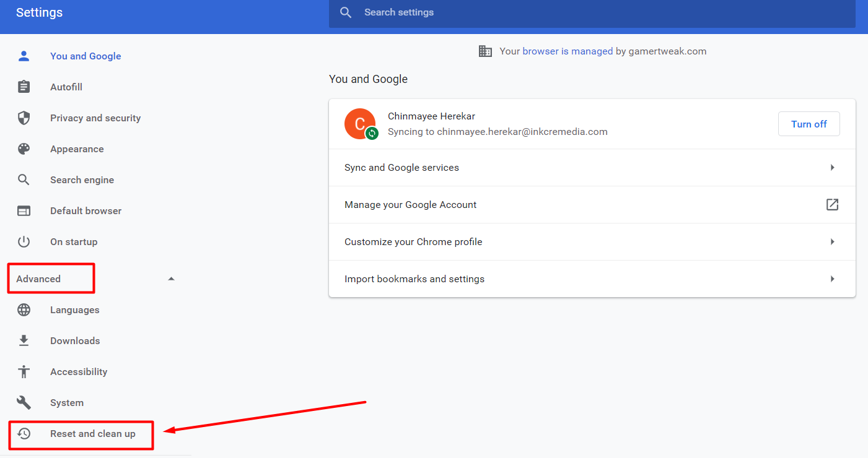This screenshot has height=458, width=868.
Task: Select the Default browser entry
Action: click(x=85, y=211)
